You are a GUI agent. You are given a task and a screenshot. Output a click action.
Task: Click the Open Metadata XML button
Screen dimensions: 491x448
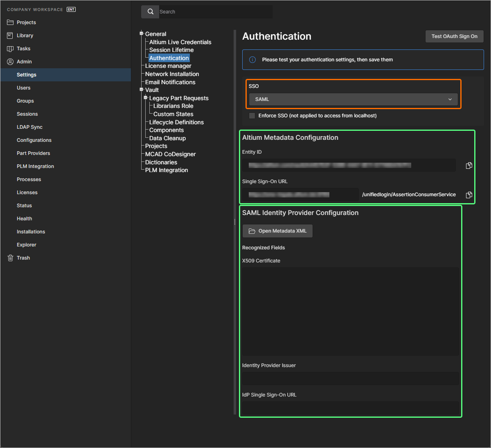(277, 231)
